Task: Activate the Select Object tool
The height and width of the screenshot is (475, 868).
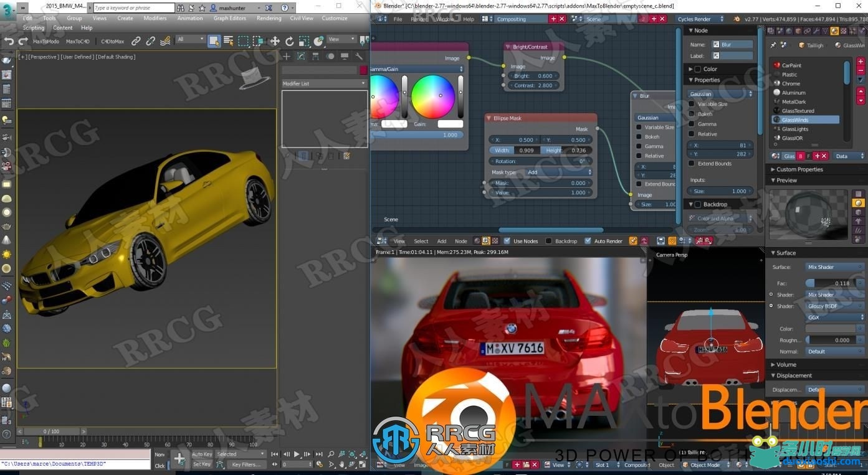Action: click(214, 41)
